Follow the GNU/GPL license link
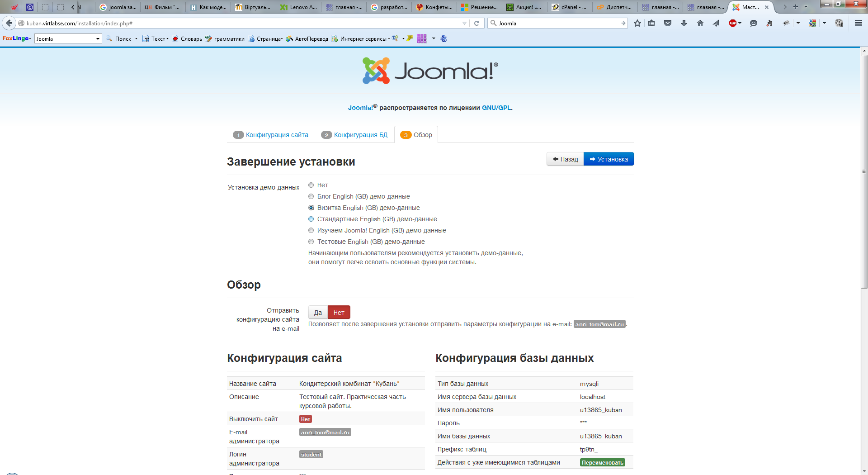The image size is (868, 475). [496, 108]
